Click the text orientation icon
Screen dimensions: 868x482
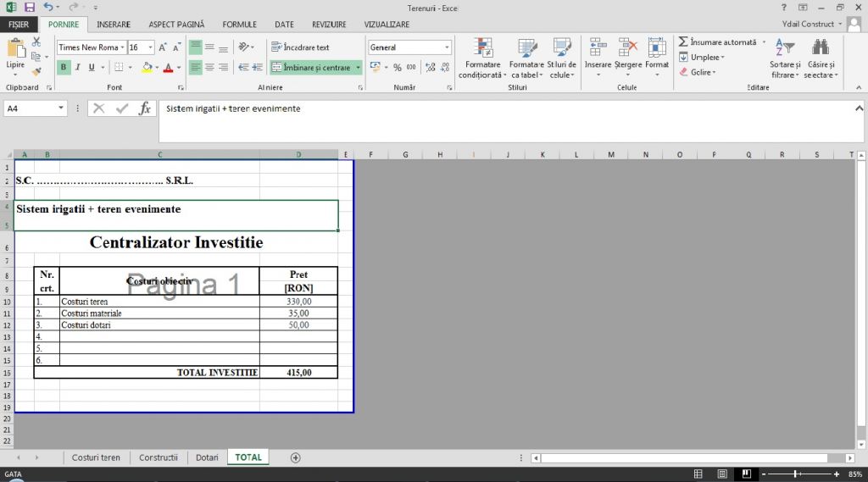[x=243, y=47]
